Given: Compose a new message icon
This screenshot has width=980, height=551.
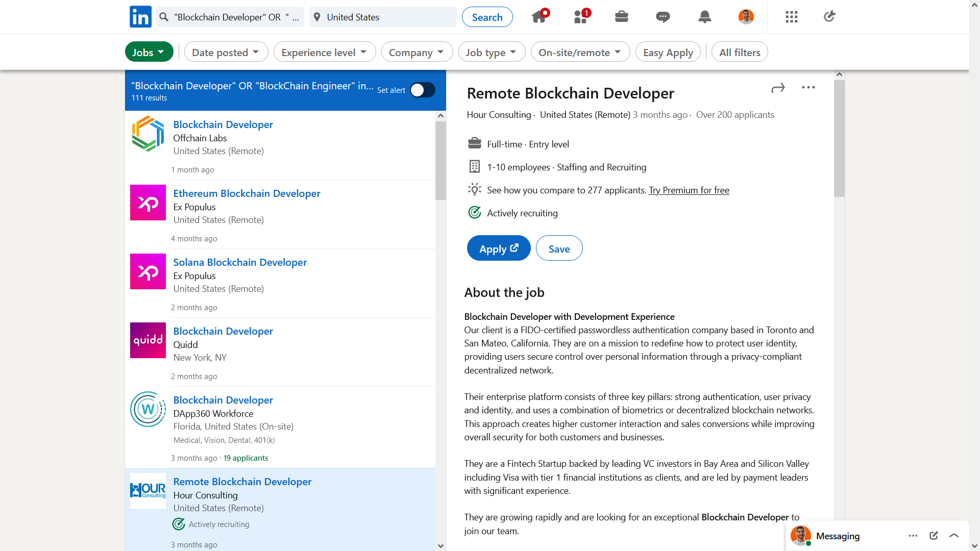Looking at the screenshot, I should coord(934,536).
